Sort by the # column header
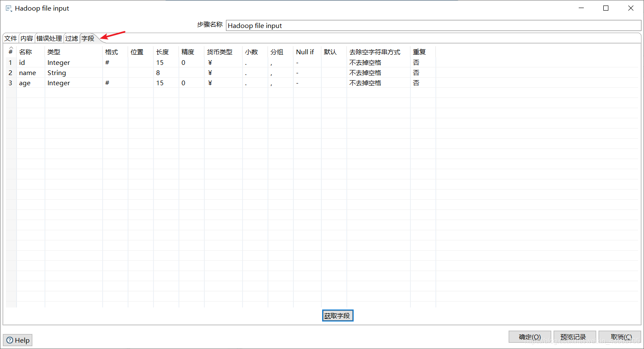Image resolution: width=644 pixels, height=349 pixels. tap(11, 52)
